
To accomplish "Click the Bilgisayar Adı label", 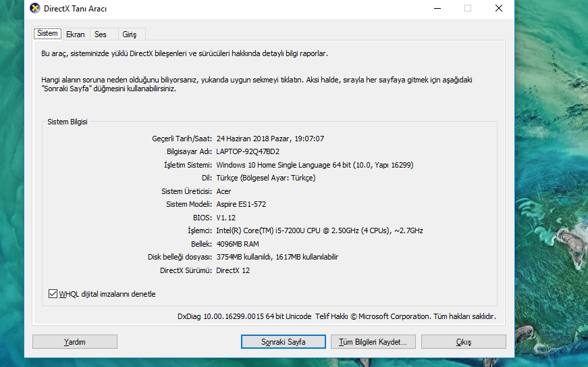I will click(190, 151).
